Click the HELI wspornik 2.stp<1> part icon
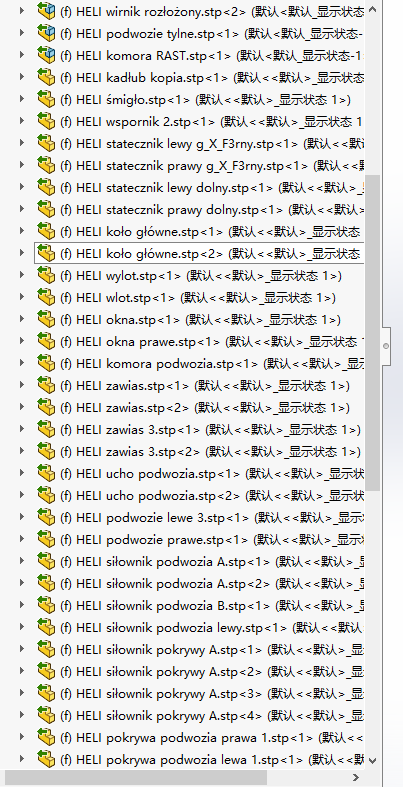403x787 pixels. (x=46, y=121)
